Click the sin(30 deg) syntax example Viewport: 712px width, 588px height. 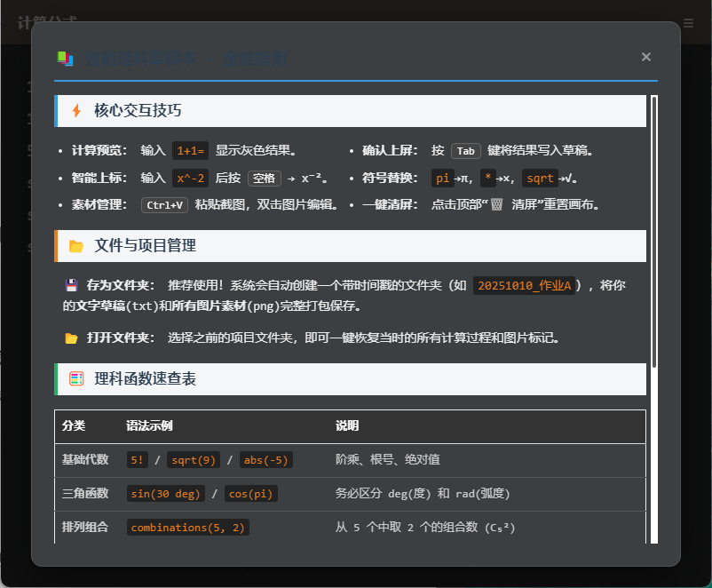pos(166,494)
